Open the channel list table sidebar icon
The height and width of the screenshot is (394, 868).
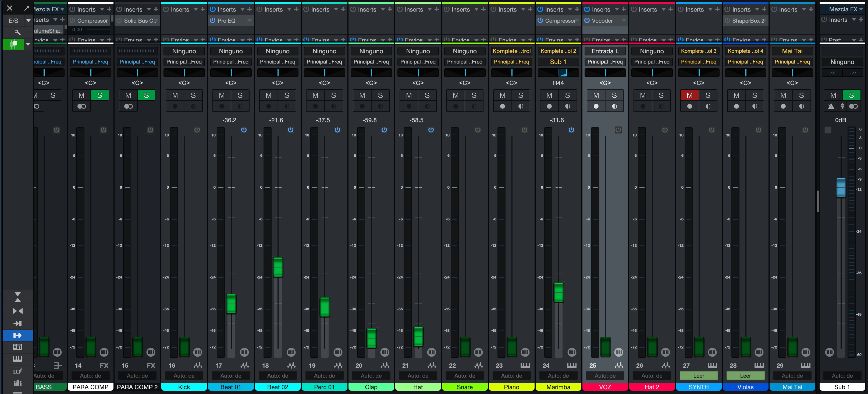tap(17, 347)
